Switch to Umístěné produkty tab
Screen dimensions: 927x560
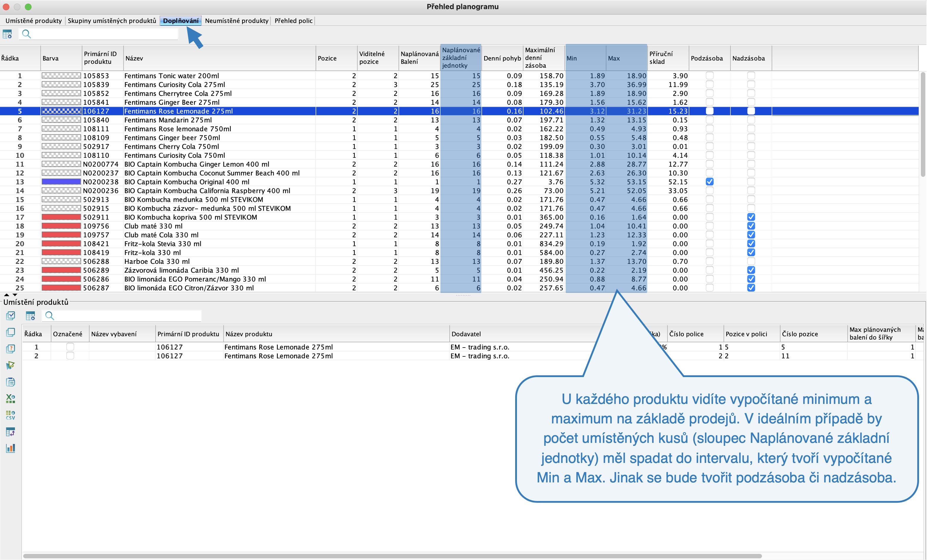(x=33, y=21)
